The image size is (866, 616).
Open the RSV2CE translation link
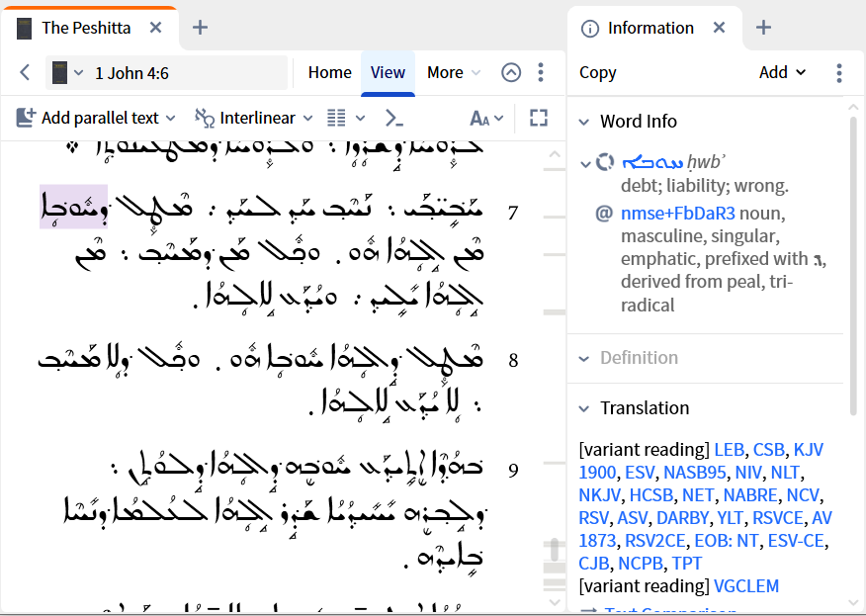click(655, 540)
